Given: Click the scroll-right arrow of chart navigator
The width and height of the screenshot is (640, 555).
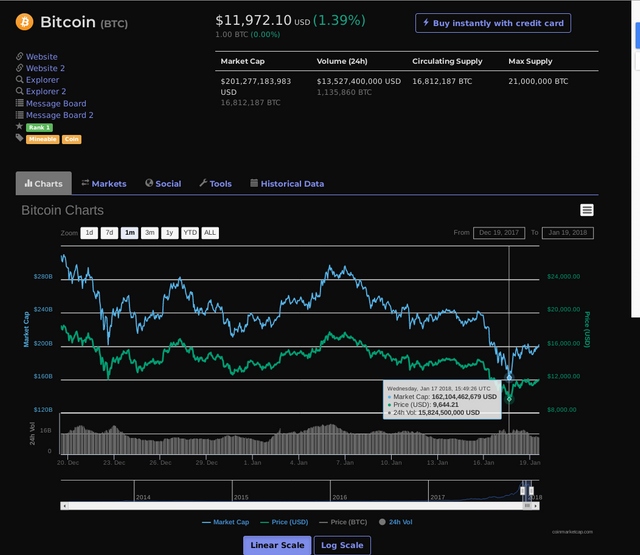Looking at the screenshot, I should pos(536,506).
